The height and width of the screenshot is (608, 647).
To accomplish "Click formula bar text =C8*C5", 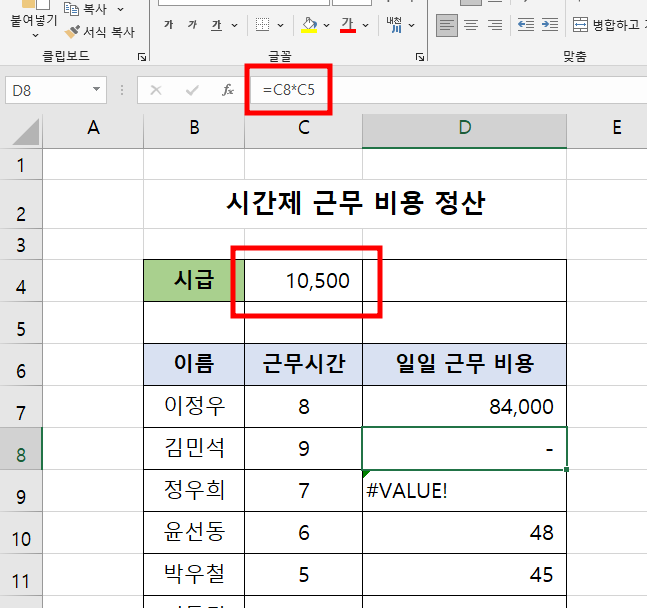I will [x=289, y=90].
